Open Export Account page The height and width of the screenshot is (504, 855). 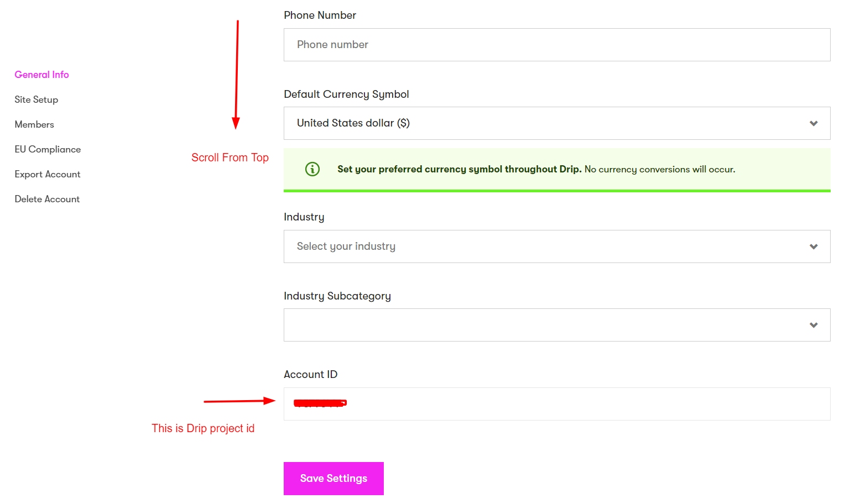click(48, 174)
